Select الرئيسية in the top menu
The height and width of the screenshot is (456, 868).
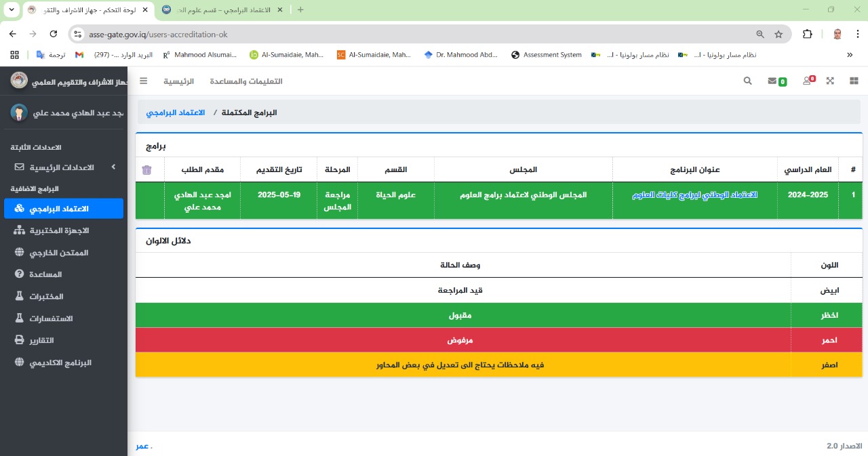coord(178,81)
